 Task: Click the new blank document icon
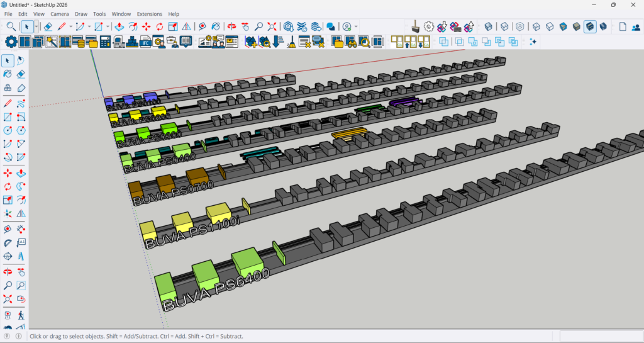point(623,26)
